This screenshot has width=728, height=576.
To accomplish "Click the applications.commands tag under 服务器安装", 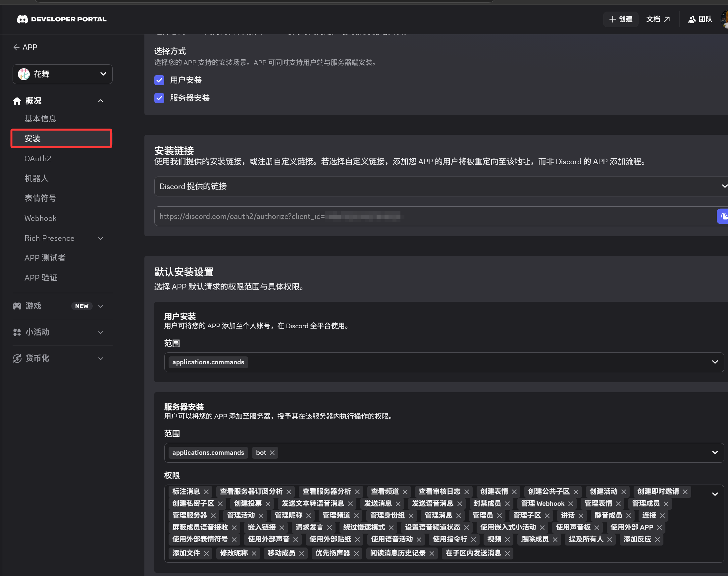I will point(208,452).
